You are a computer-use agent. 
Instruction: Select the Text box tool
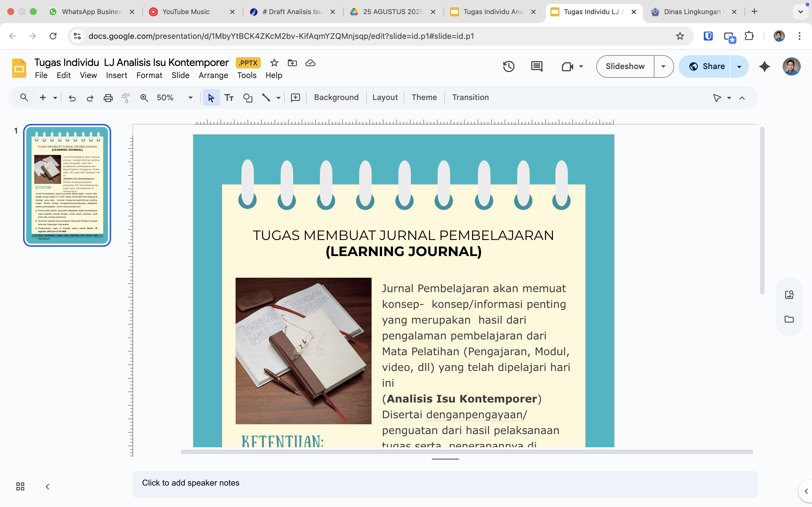(229, 97)
